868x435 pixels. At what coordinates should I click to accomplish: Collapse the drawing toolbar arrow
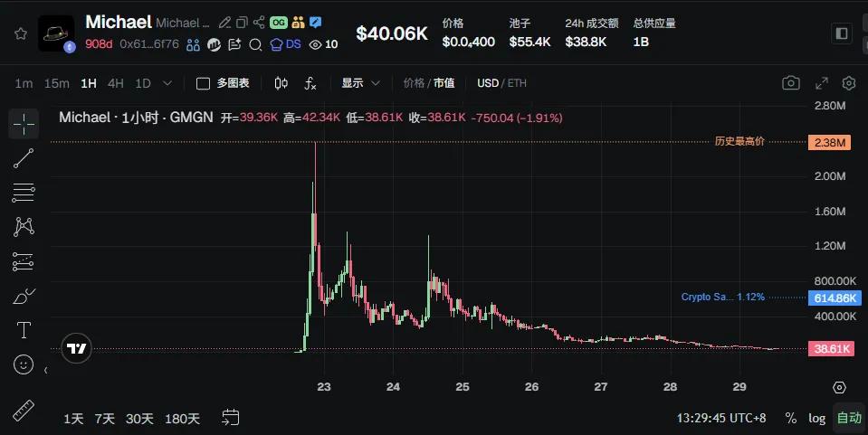(45, 370)
